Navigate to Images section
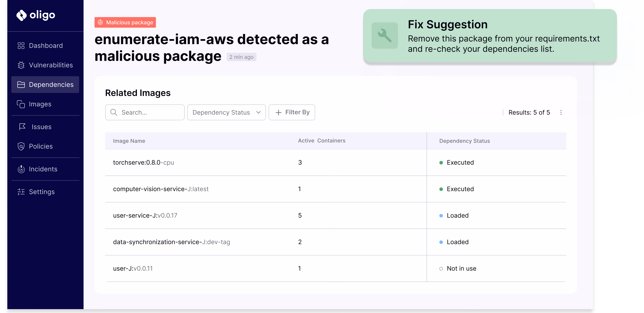 point(45,104)
